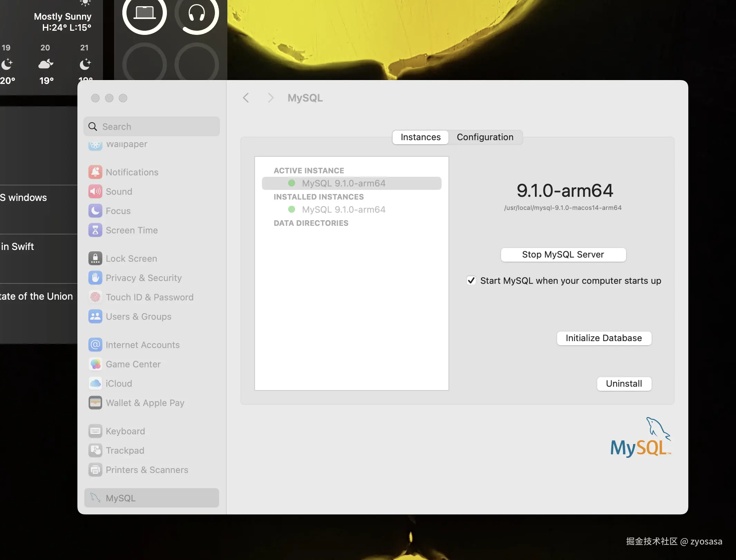
Task: Go forward with the right chevron
Action: point(271,98)
